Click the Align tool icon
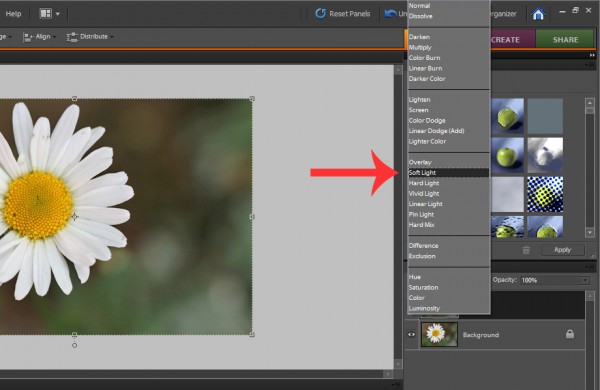 pos(28,37)
